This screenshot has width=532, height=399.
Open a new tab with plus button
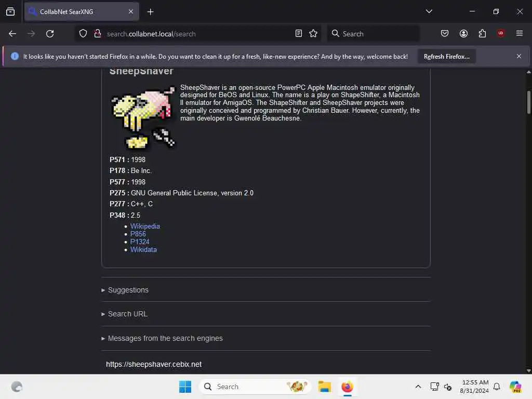[150, 12]
